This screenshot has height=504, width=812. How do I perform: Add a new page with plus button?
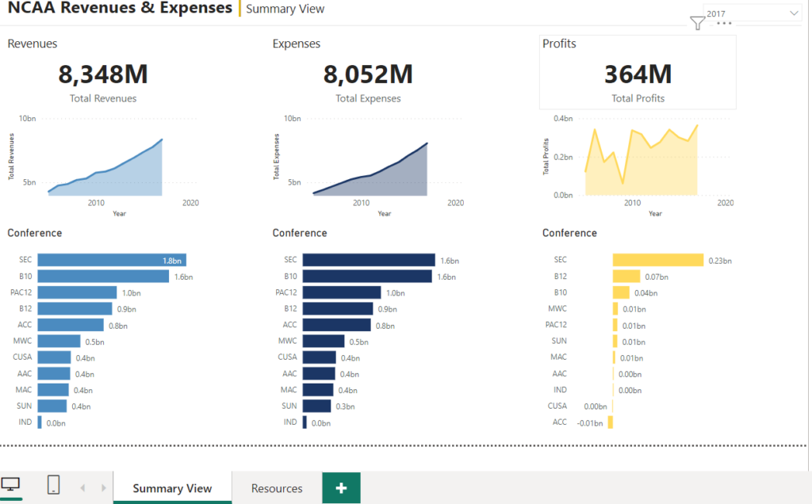(341, 488)
